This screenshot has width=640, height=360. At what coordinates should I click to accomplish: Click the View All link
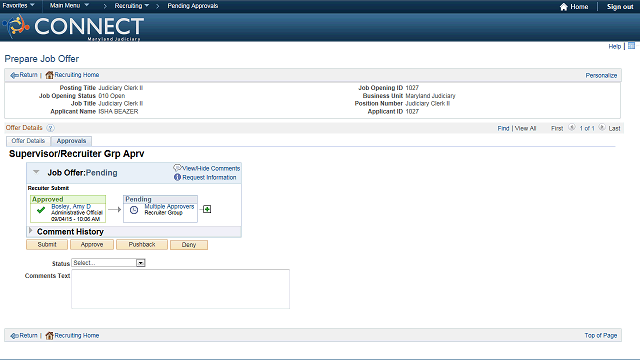click(x=525, y=128)
